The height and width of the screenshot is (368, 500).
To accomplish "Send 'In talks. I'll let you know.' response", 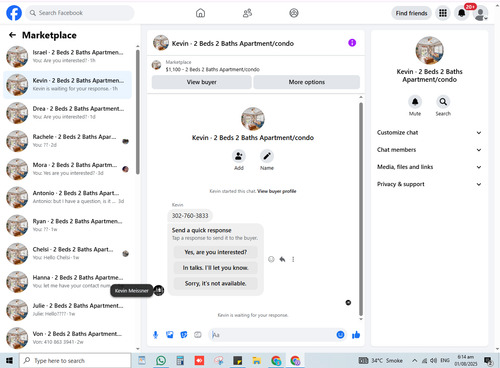I will (216, 268).
